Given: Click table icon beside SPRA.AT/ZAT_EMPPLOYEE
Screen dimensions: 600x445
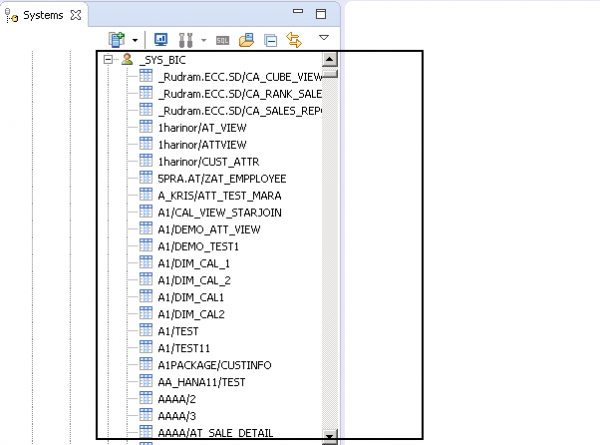Looking at the screenshot, I should pos(146,178).
